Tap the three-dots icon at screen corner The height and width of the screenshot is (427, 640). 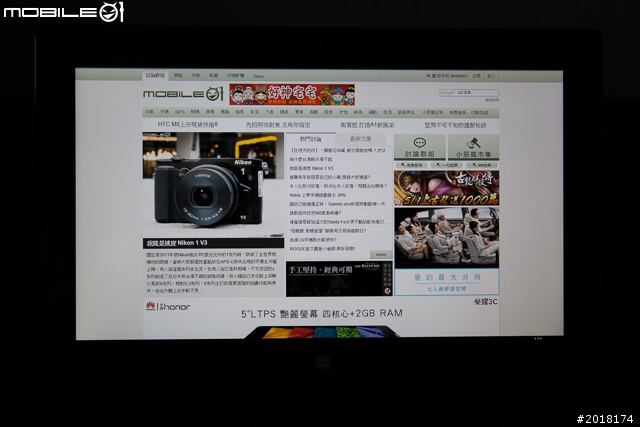(x=538, y=338)
